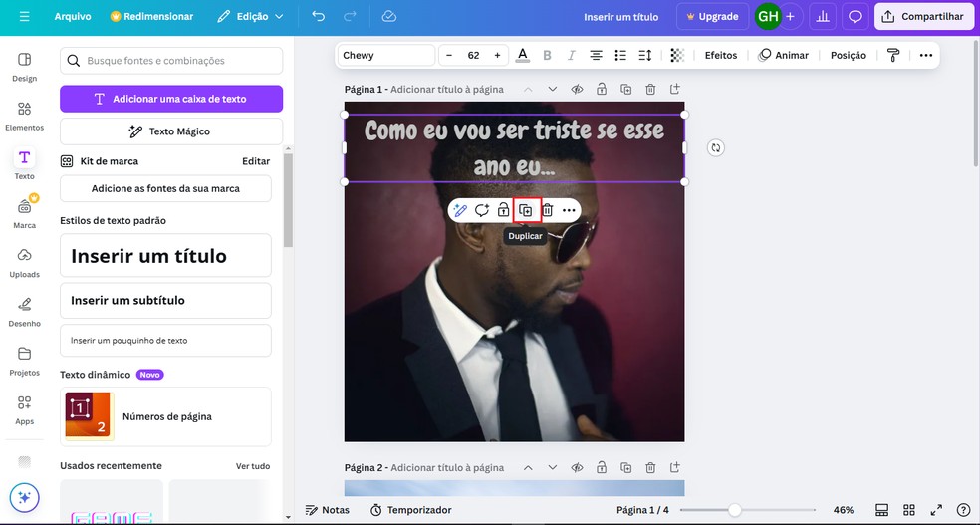Delete Página 1 with its trash icon
Screen dimensions: 980x525
click(x=650, y=89)
